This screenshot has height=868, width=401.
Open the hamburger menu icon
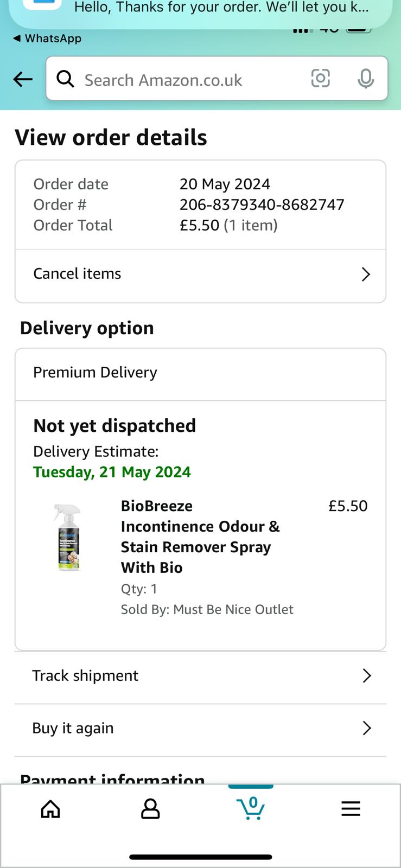351,809
